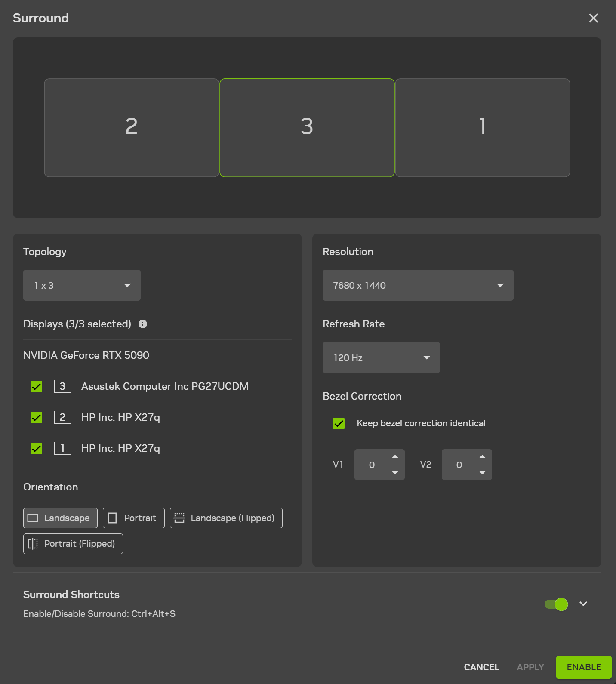Open the Resolution dropdown
Screen dimensions: 616x684
pos(418,285)
